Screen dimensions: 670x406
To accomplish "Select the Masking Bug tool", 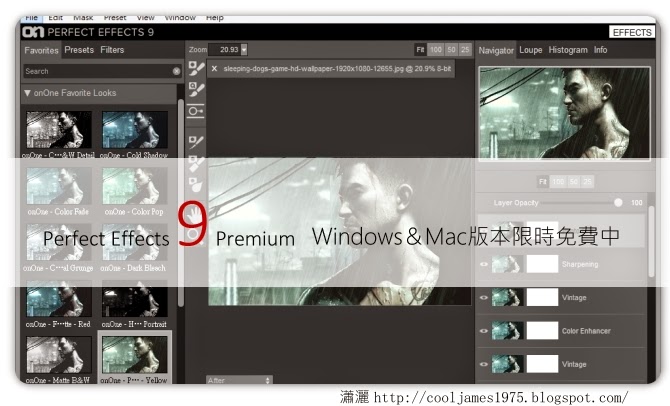I will coord(196,112).
